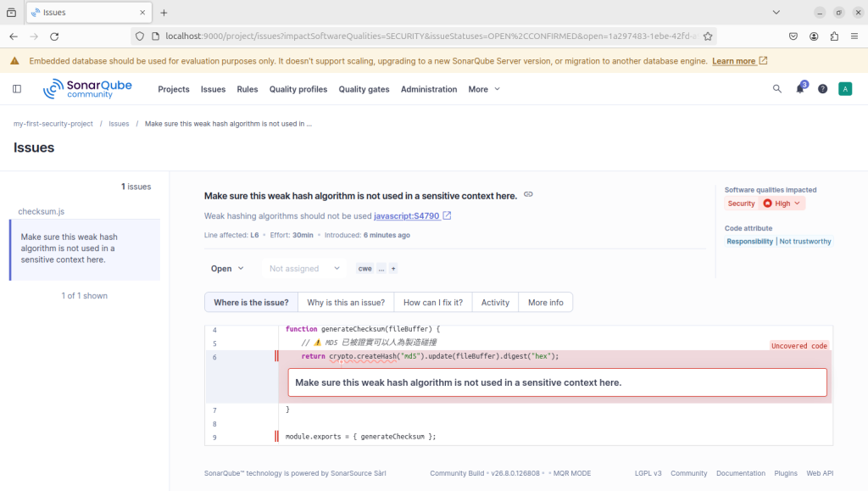Click the 'MQR MODE' footer text

572,473
